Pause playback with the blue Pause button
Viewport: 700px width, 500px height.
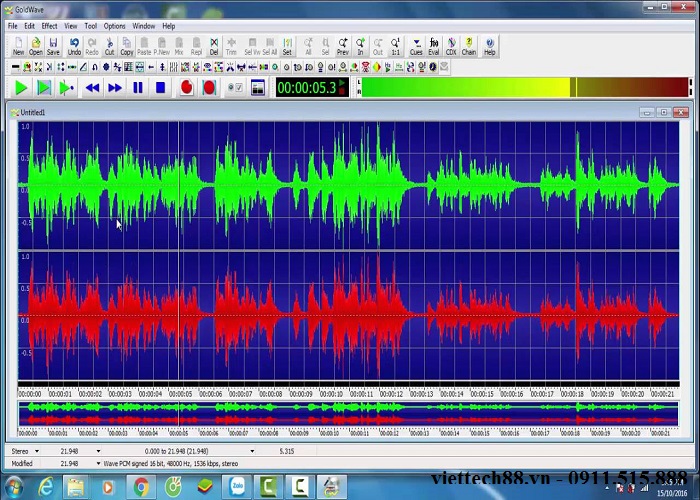138,88
